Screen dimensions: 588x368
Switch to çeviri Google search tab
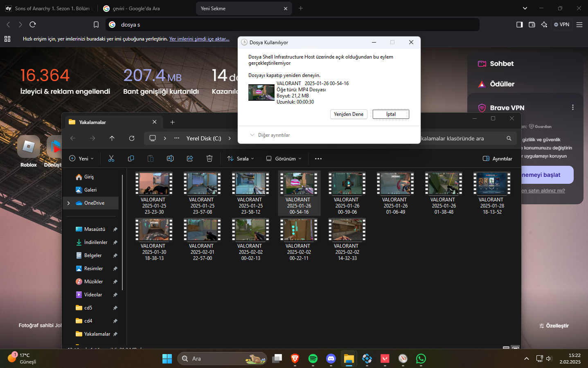point(146,8)
